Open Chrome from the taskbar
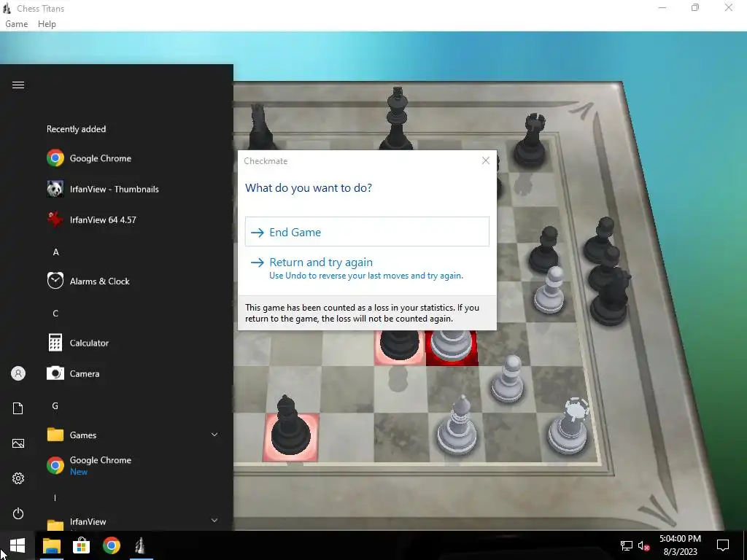The width and height of the screenshot is (747, 560). point(112,545)
